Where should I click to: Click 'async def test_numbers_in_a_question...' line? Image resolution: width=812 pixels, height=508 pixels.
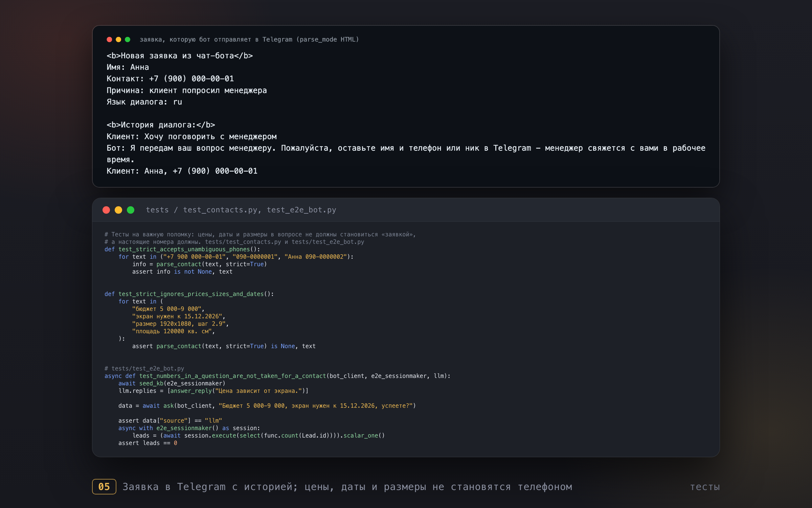[x=277, y=376]
